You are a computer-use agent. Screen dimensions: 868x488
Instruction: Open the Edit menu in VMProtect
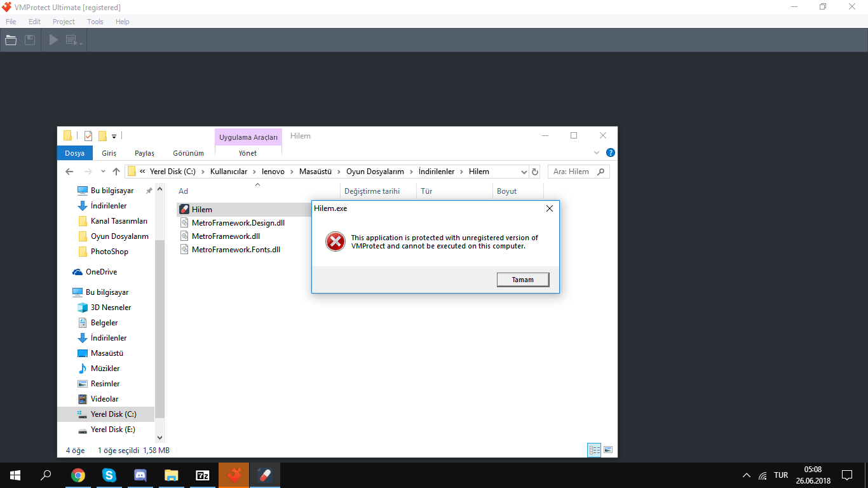pyautogui.click(x=34, y=22)
